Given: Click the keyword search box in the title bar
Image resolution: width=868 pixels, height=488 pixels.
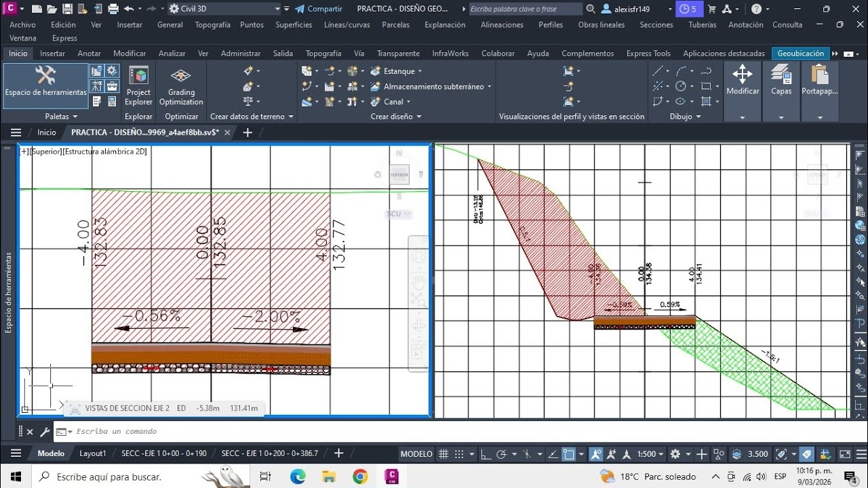Looking at the screenshot, I should [526, 9].
